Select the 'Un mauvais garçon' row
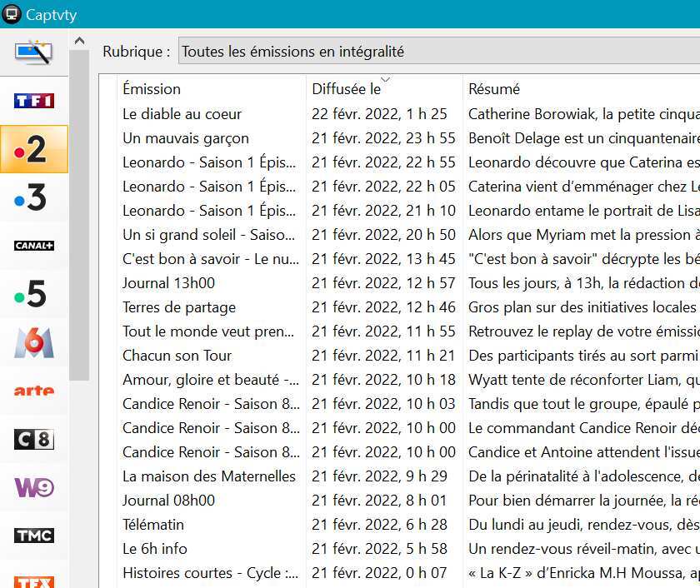This screenshot has width=700, height=588. (399, 138)
